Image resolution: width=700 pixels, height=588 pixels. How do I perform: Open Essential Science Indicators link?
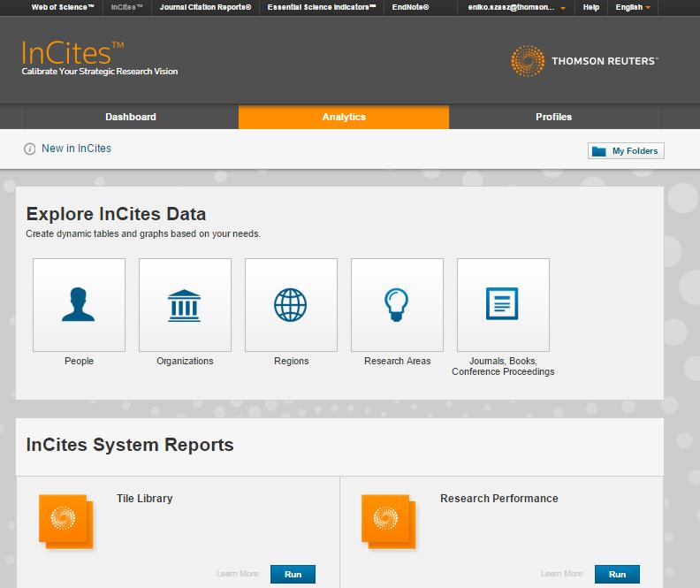(x=322, y=7)
